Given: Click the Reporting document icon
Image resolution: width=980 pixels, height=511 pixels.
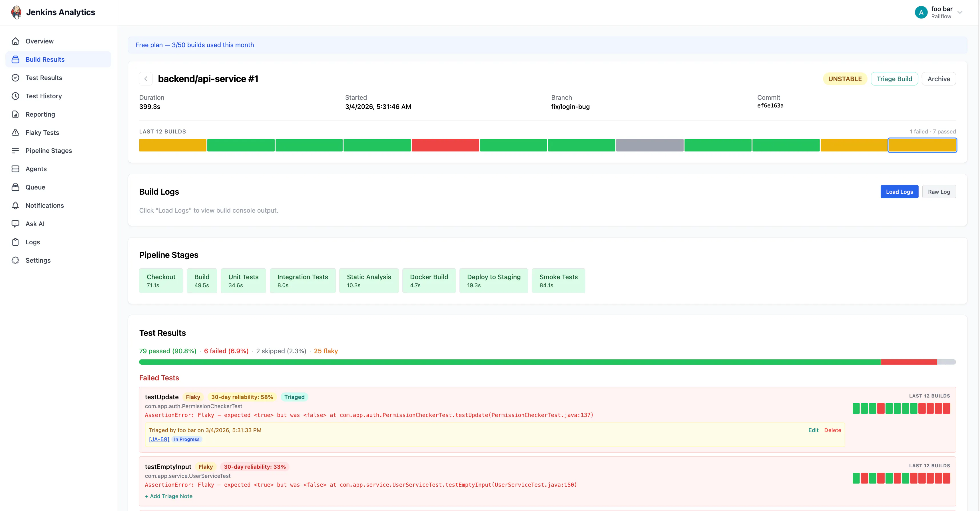Looking at the screenshot, I should (x=15, y=114).
